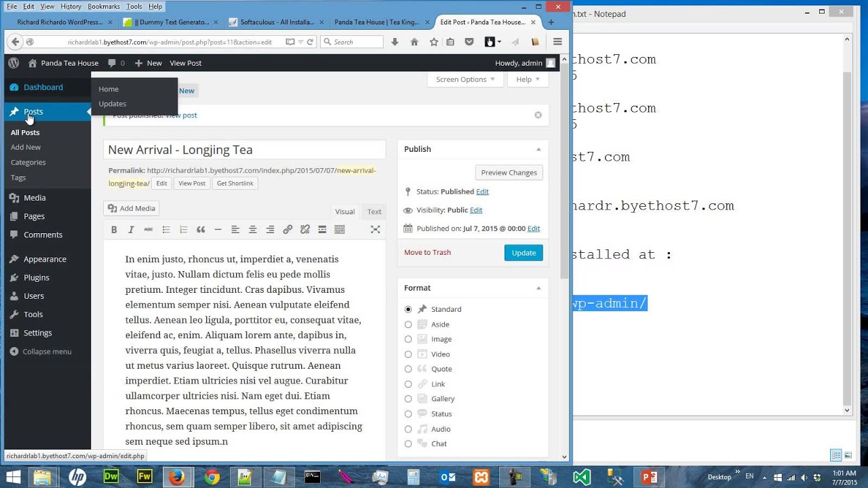This screenshot has width=868, height=488.
Task: Insert a horizontal line
Action: pyautogui.click(x=218, y=230)
